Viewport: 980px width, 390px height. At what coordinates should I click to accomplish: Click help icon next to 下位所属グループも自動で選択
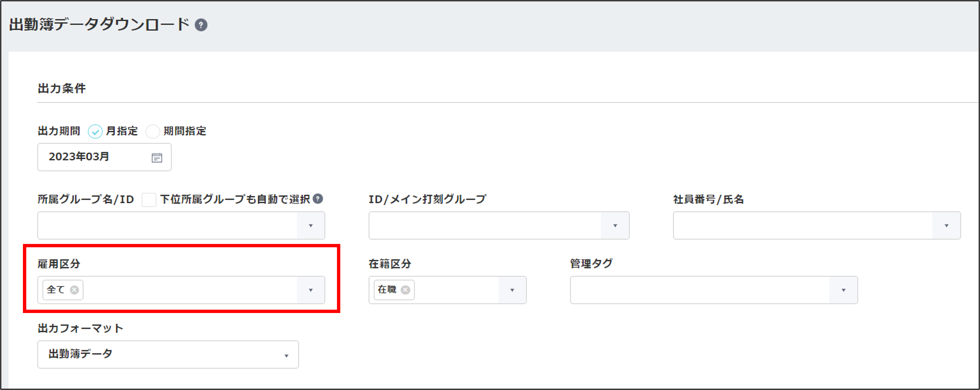tap(318, 198)
